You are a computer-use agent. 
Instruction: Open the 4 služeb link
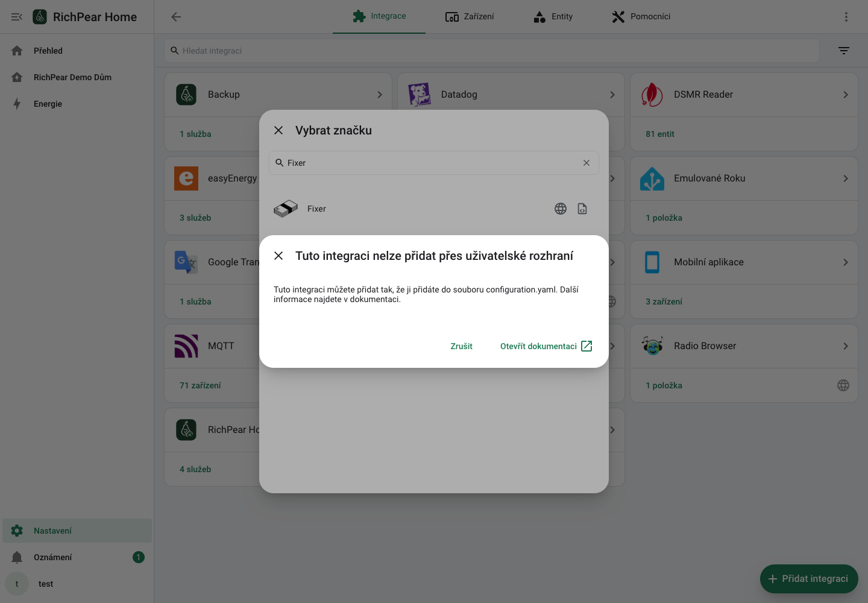point(195,469)
